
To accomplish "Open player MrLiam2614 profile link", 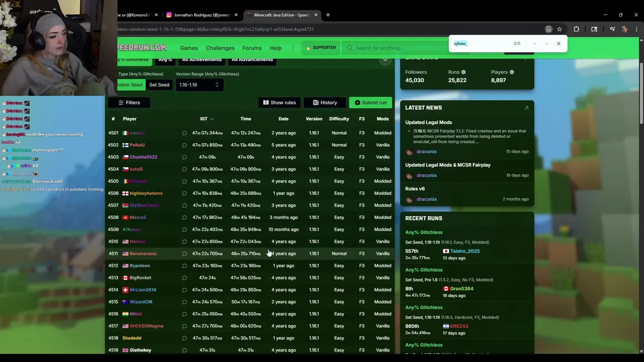I will click(143, 290).
